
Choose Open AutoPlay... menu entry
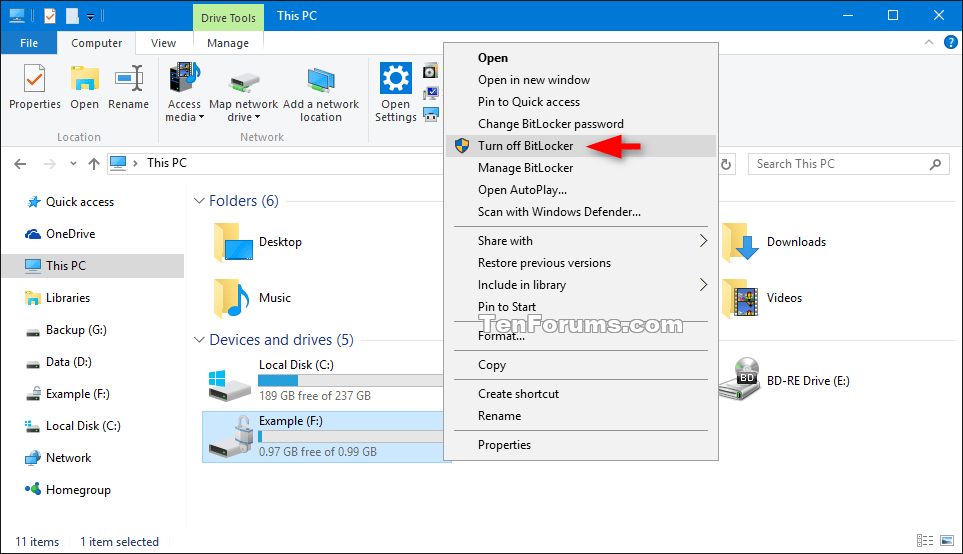tap(581, 190)
